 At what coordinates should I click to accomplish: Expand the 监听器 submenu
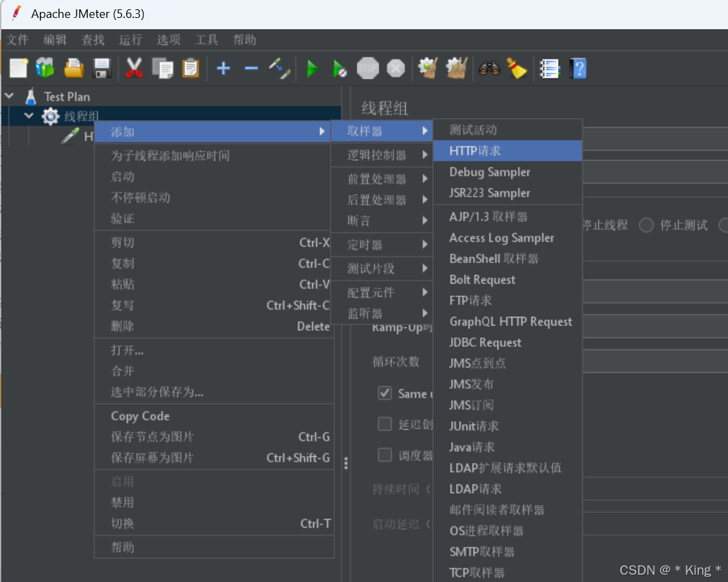tap(382, 314)
